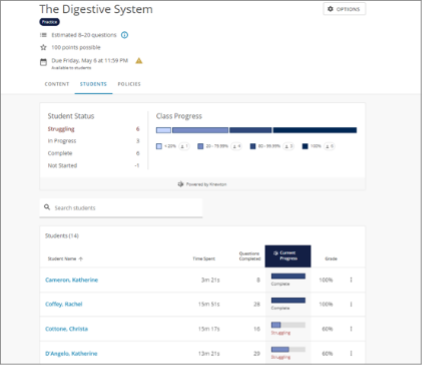The width and height of the screenshot is (424, 369).
Task: Click the magnifier icon in search box
Action: 47,207
